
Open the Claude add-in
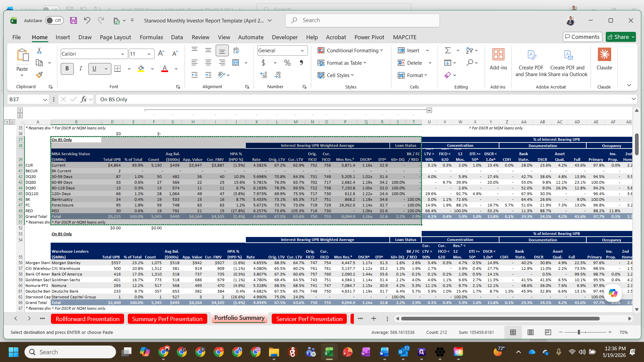click(x=604, y=59)
